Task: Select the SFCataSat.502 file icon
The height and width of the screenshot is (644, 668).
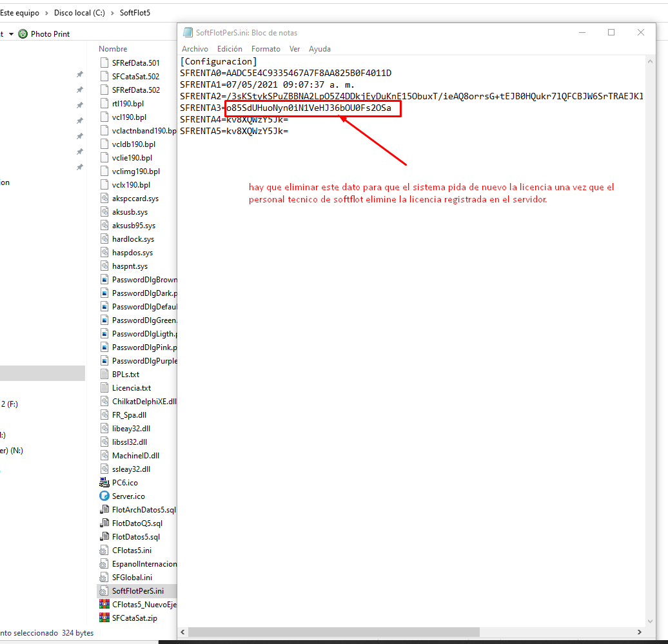Action: click(104, 76)
